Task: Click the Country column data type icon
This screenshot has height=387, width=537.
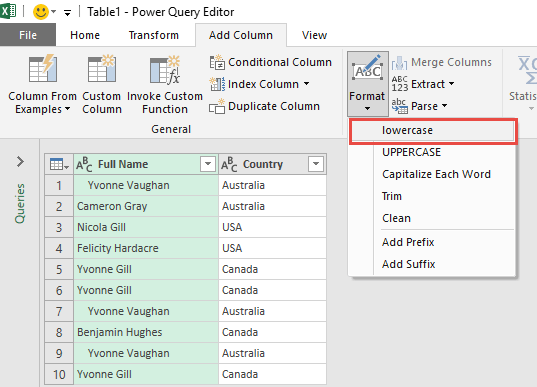Action: pyautogui.click(x=229, y=164)
